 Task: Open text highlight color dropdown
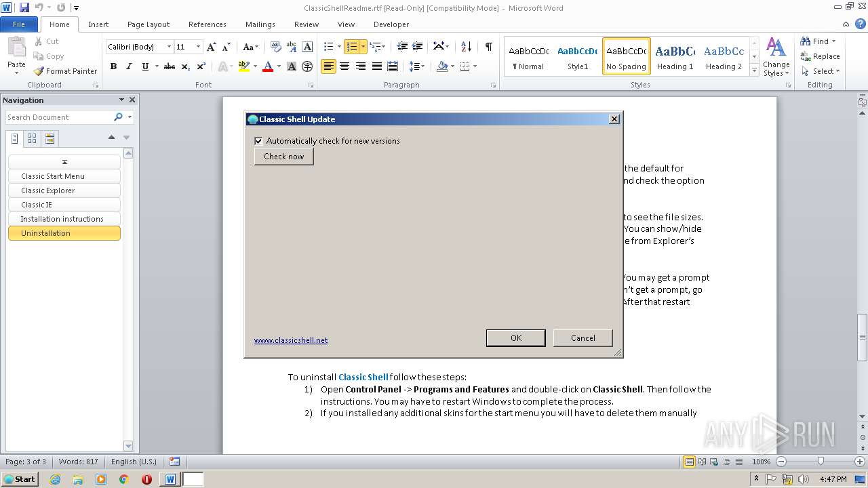click(x=256, y=66)
